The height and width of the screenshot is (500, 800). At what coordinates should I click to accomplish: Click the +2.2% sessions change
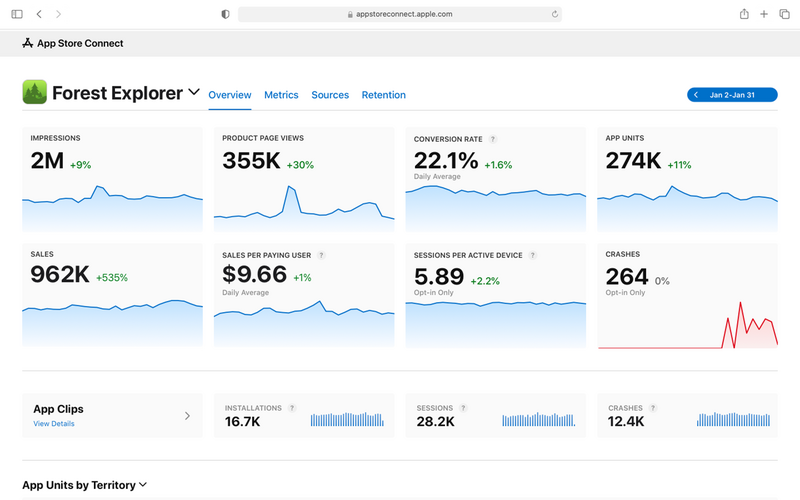pyautogui.click(x=485, y=281)
